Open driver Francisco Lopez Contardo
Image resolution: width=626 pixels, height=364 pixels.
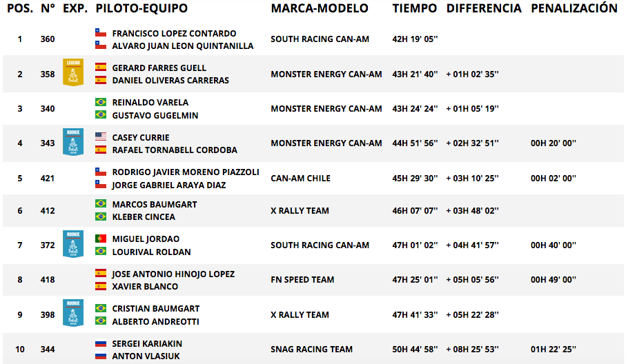point(174,34)
